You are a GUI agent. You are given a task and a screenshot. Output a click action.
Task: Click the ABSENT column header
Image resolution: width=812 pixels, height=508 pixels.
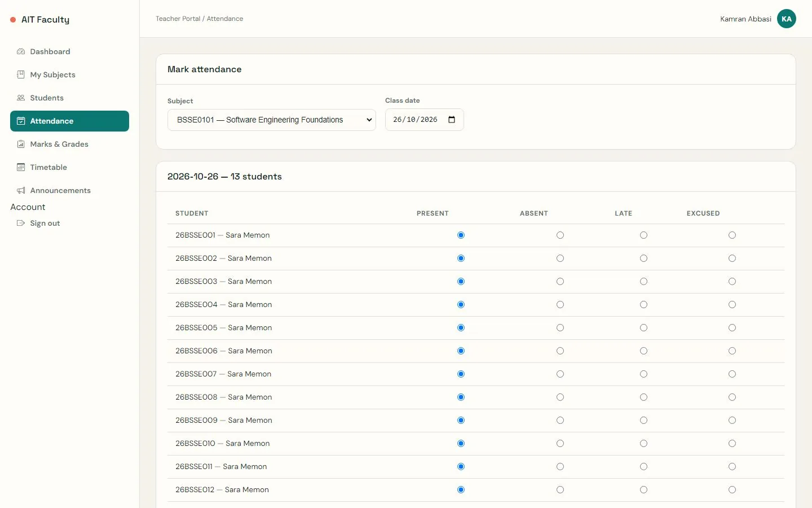click(x=534, y=213)
